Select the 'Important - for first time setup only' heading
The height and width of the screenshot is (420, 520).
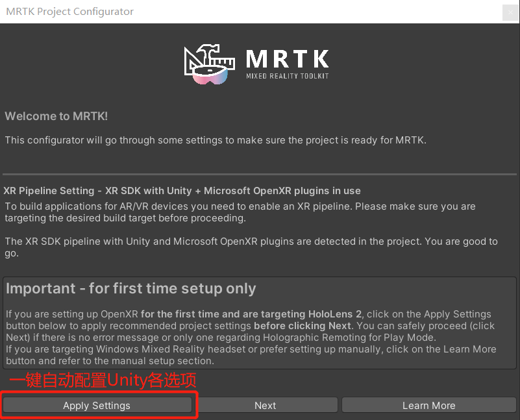(131, 288)
